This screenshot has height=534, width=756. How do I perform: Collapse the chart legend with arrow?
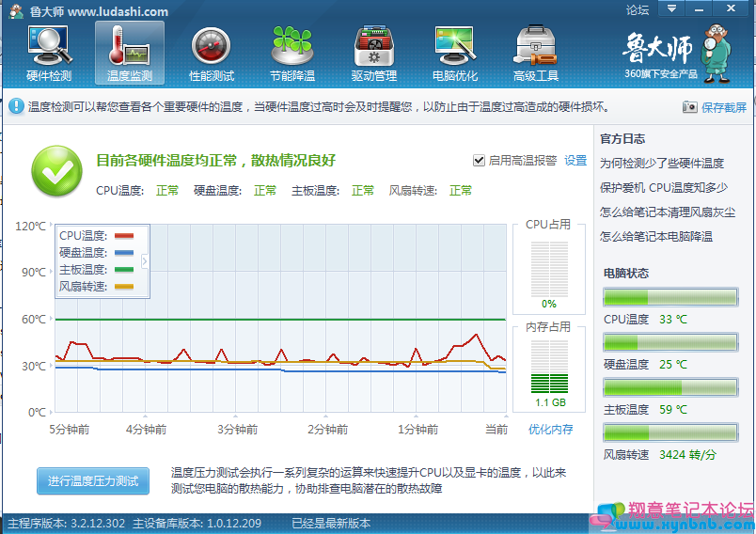144,260
